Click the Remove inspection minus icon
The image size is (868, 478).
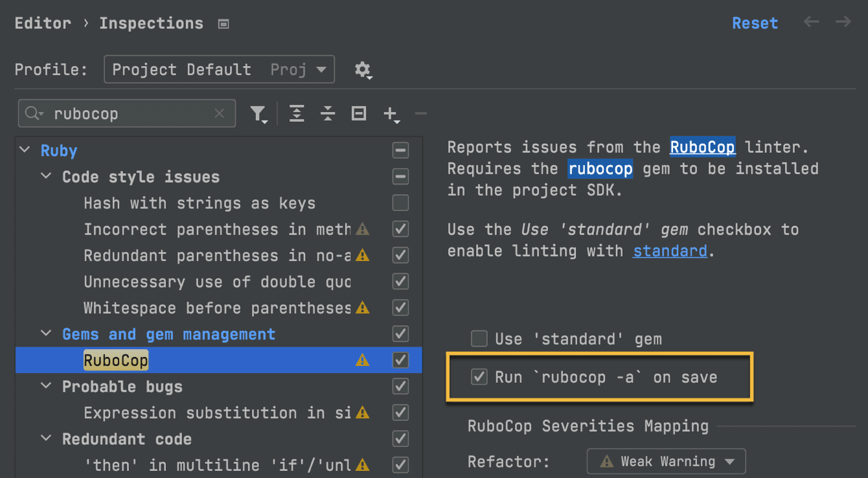421,114
